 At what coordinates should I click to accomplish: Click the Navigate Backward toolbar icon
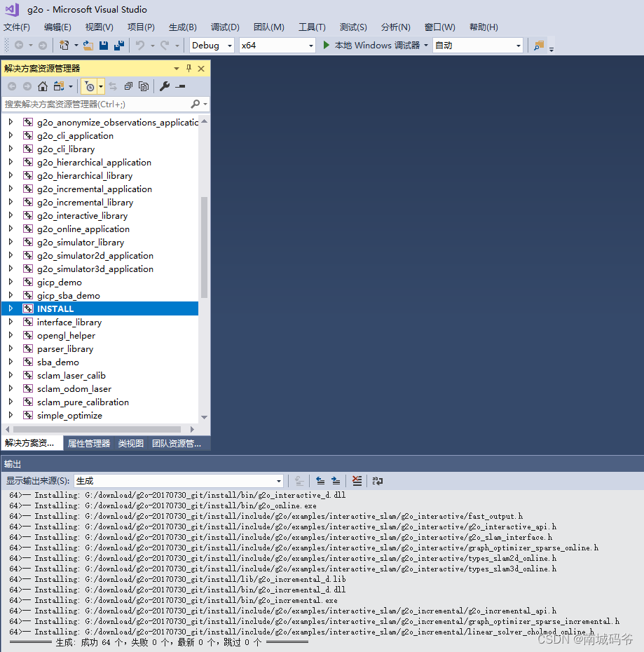pos(19,45)
